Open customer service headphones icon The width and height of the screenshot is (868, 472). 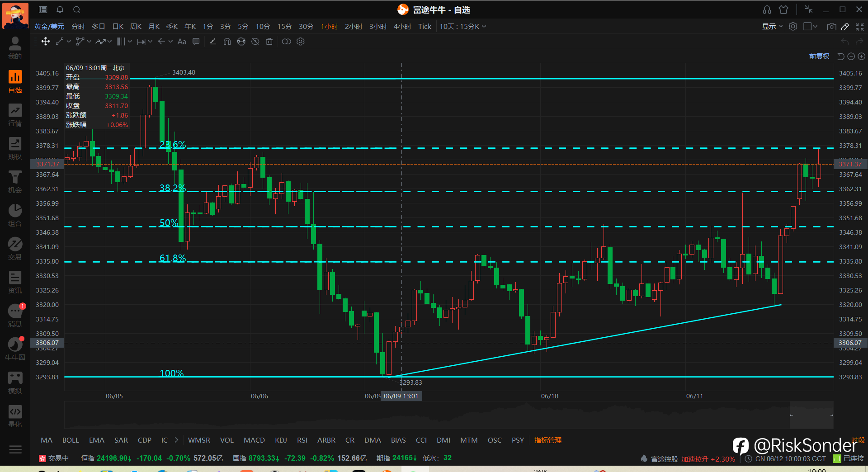[767, 9]
